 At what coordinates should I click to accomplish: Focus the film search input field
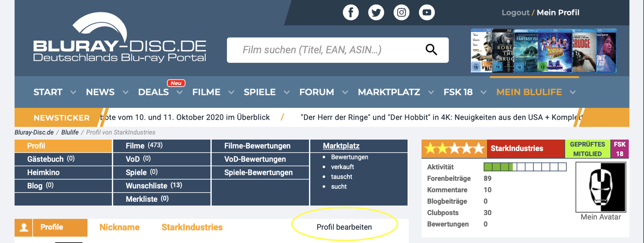[338, 50]
